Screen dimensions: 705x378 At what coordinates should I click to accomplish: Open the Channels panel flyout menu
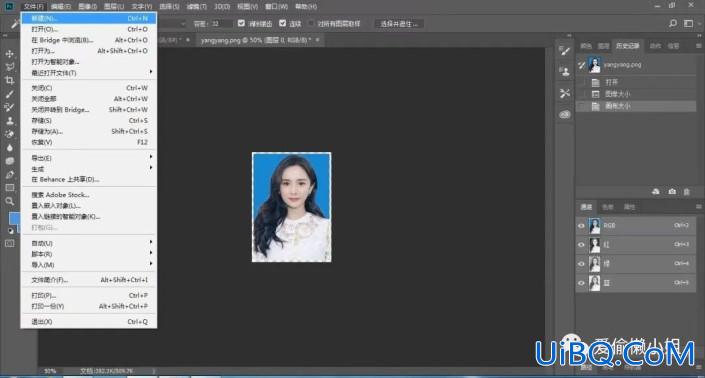[x=698, y=207]
